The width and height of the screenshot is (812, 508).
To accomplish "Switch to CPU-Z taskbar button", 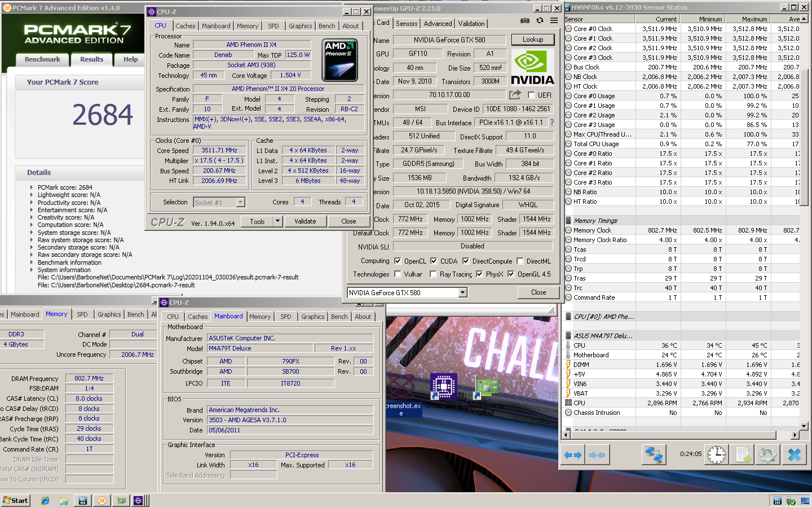I will [x=138, y=501].
